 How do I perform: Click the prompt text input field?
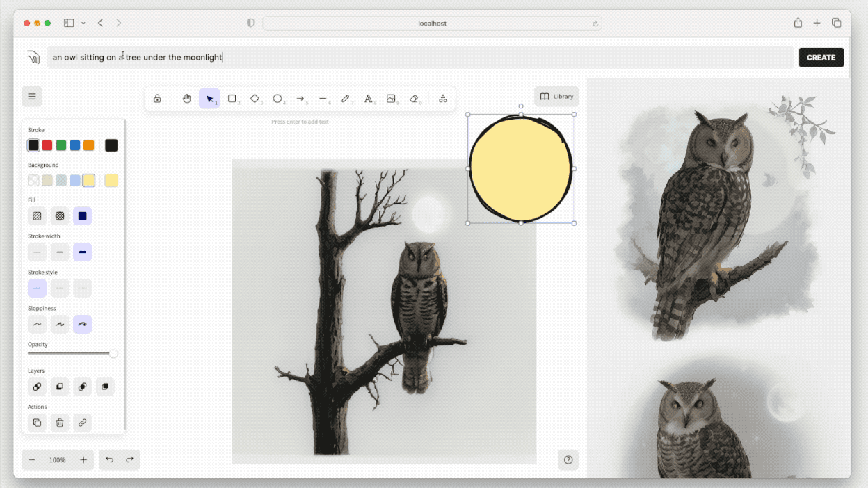click(x=420, y=58)
